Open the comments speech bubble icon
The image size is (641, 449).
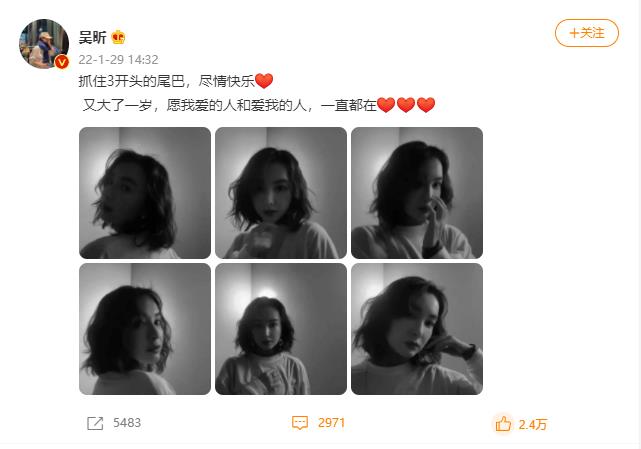point(300,423)
